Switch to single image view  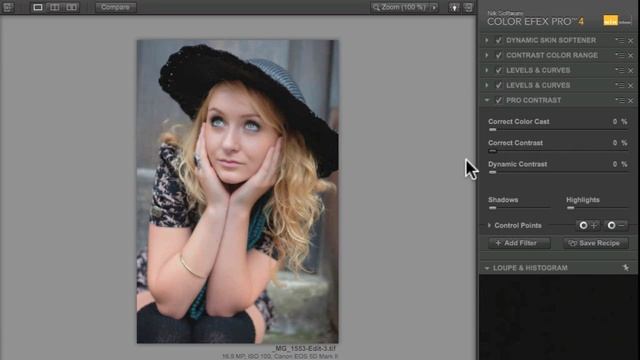pyautogui.click(x=38, y=7)
